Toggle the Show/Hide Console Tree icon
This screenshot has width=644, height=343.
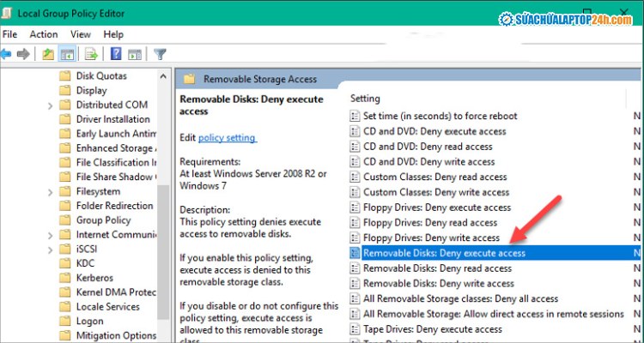[x=66, y=54]
